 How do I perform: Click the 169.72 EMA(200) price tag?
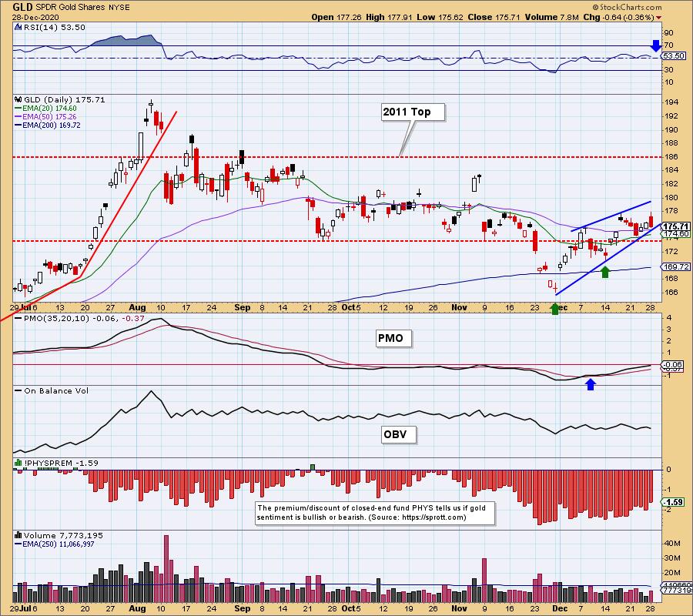click(676, 267)
